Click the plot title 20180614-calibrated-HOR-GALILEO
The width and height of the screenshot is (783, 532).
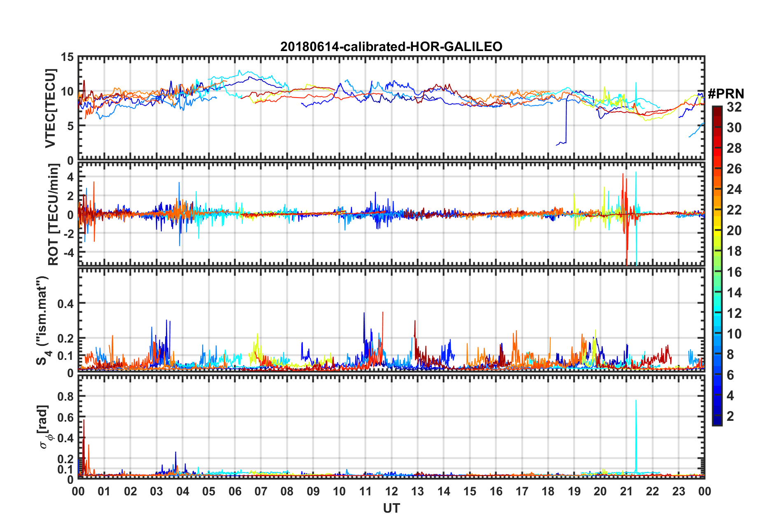pos(391,47)
